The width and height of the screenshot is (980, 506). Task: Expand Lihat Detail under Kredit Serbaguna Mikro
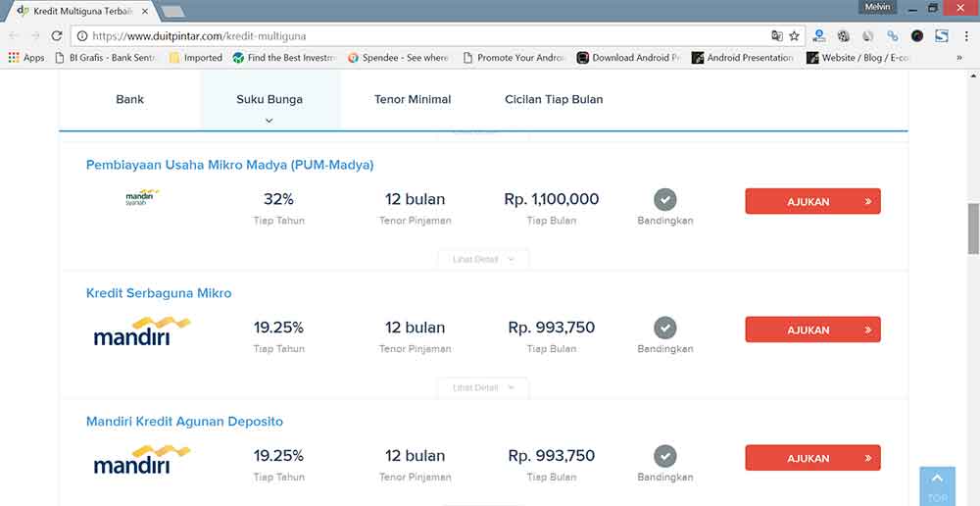pyautogui.click(x=483, y=388)
